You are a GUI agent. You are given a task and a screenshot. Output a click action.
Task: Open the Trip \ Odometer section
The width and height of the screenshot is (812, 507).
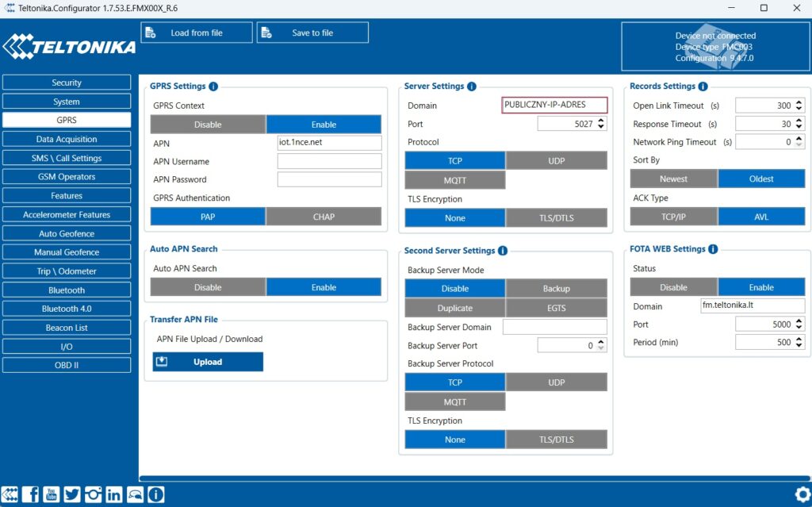coord(67,271)
